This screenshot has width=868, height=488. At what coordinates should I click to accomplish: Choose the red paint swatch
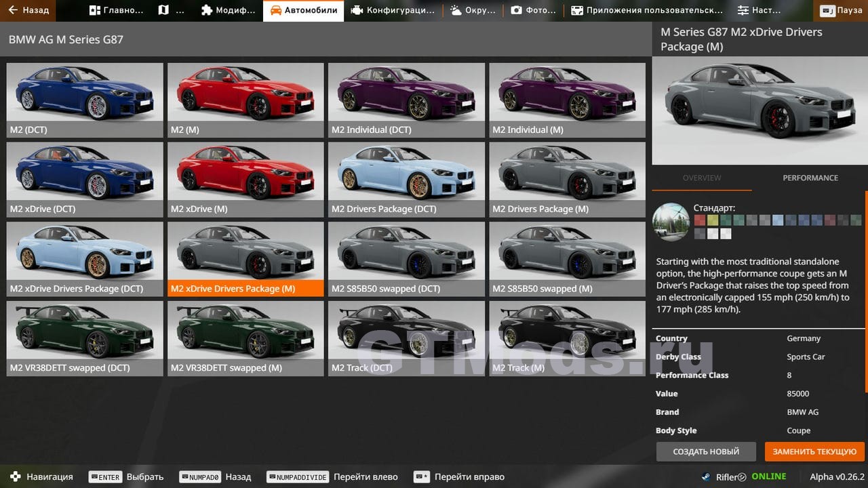click(700, 220)
